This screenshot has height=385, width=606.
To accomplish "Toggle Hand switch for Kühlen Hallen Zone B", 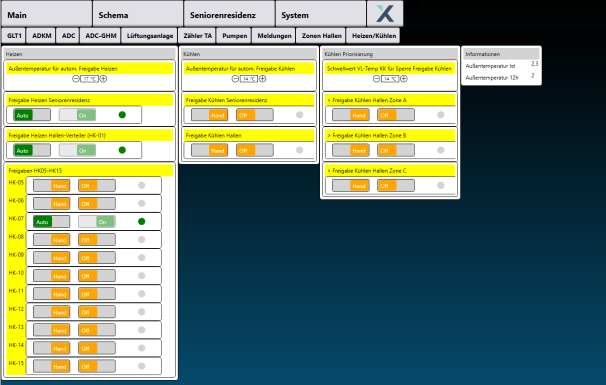I will [351, 150].
